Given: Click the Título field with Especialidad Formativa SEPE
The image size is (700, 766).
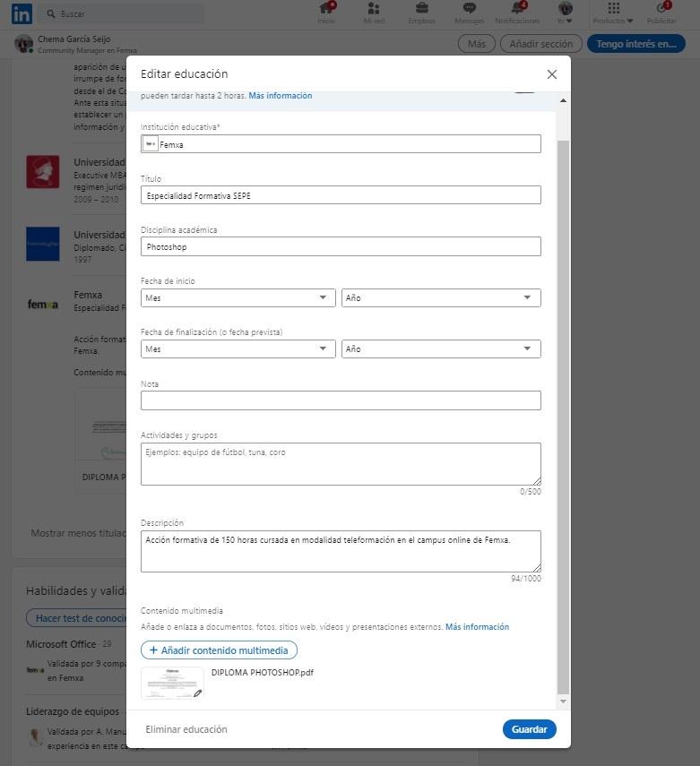Looking at the screenshot, I should pos(341,195).
